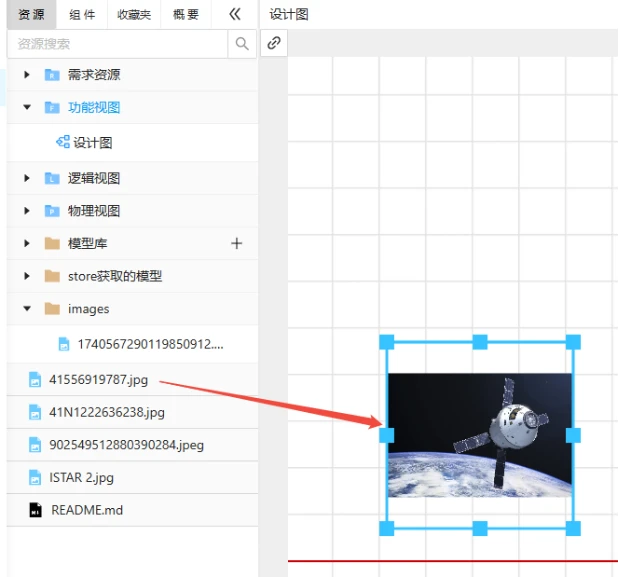
Task: Select file 41556919787.jpg
Action: tap(98, 380)
